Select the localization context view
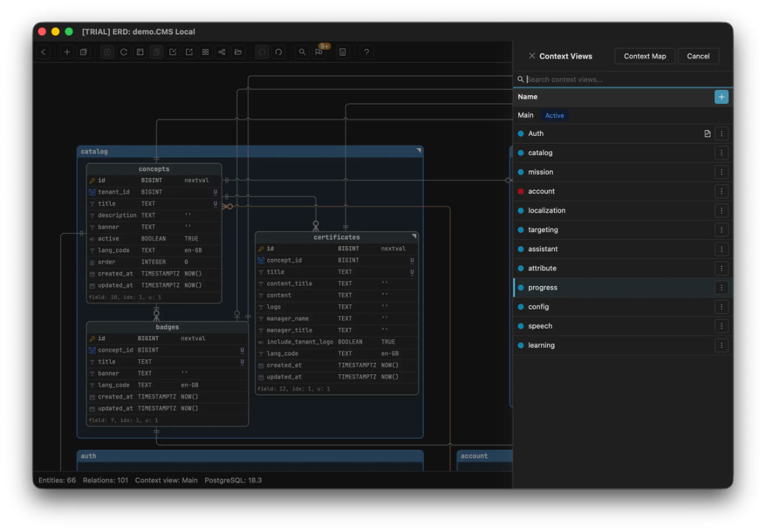Screen dimensions: 766x532 (x=623, y=211)
